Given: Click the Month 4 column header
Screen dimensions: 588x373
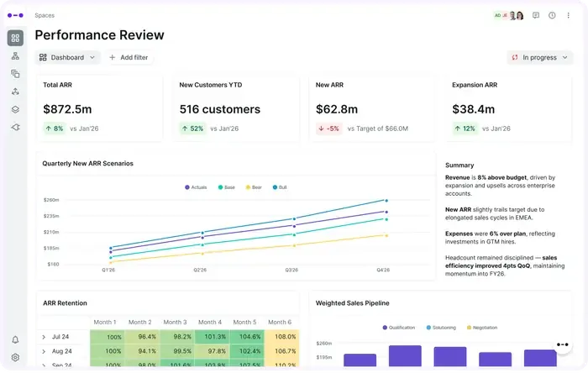Looking at the screenshot, I should pos(210,322).
